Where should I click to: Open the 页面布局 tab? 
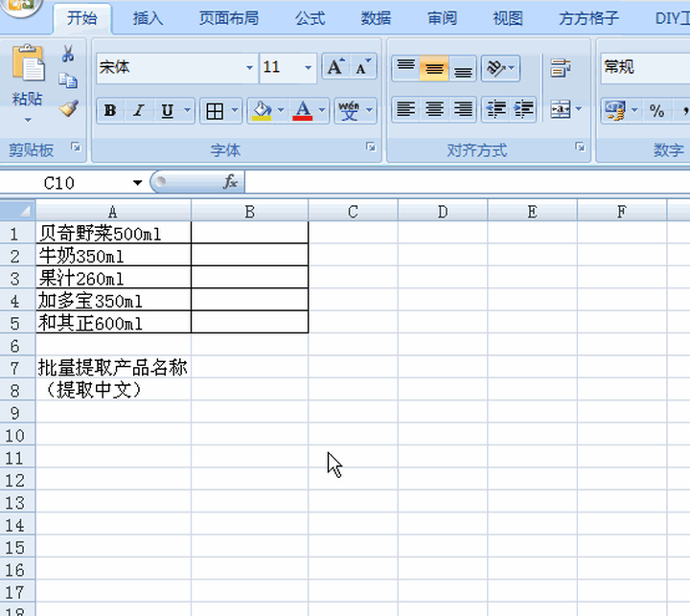228,18
